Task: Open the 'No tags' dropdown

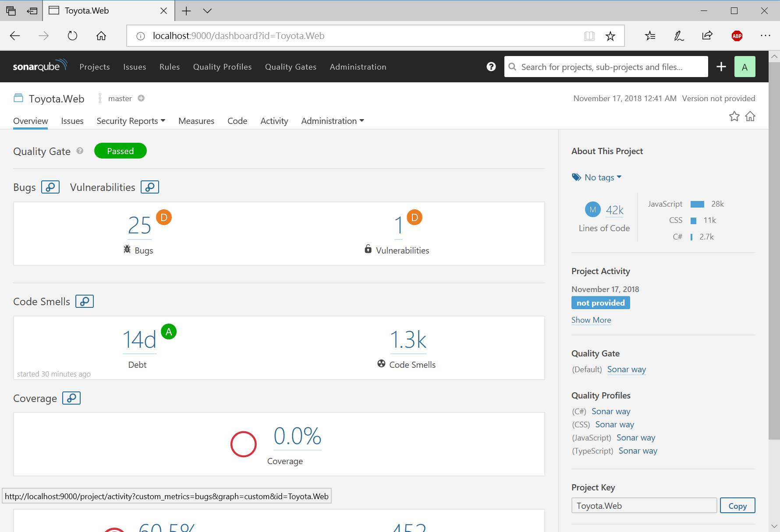Action: click(x=597, y=177)
